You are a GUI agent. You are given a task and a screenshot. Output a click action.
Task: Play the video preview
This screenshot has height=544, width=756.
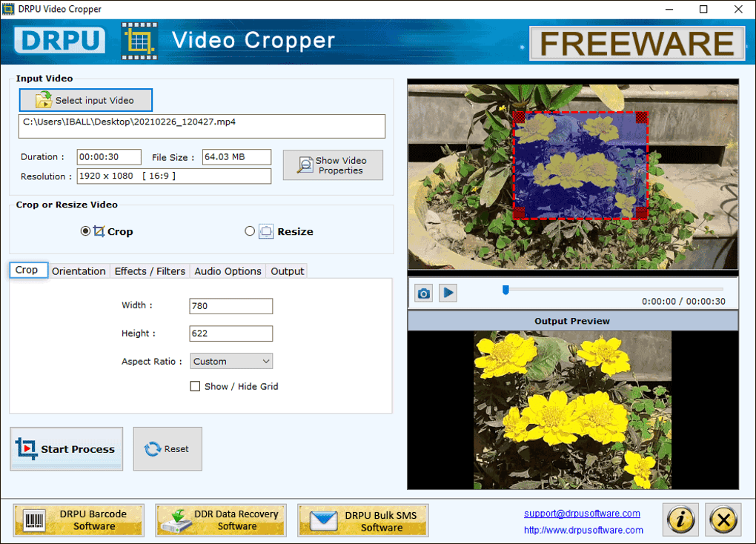448,293
